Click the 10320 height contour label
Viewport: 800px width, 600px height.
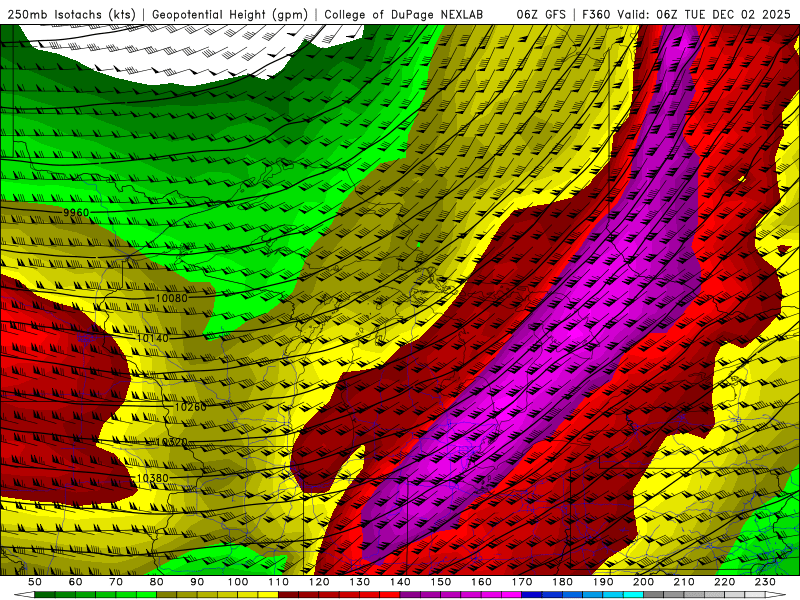[171, 442]
